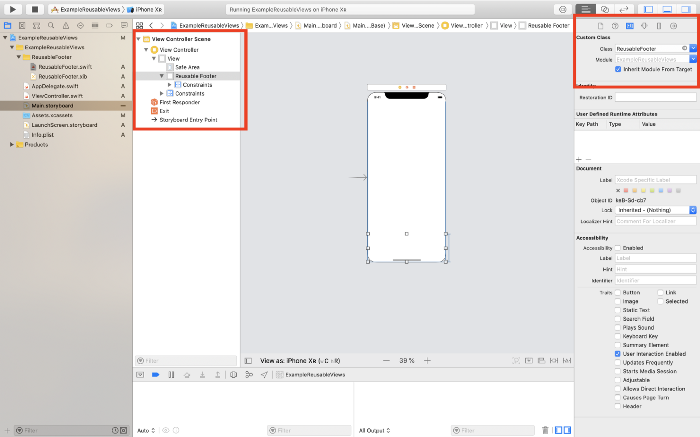Image resolution: width=700 pixels, height=437 pixels.
Task: Simulate location in the debug bar
Action: click(x=264, y=375)
